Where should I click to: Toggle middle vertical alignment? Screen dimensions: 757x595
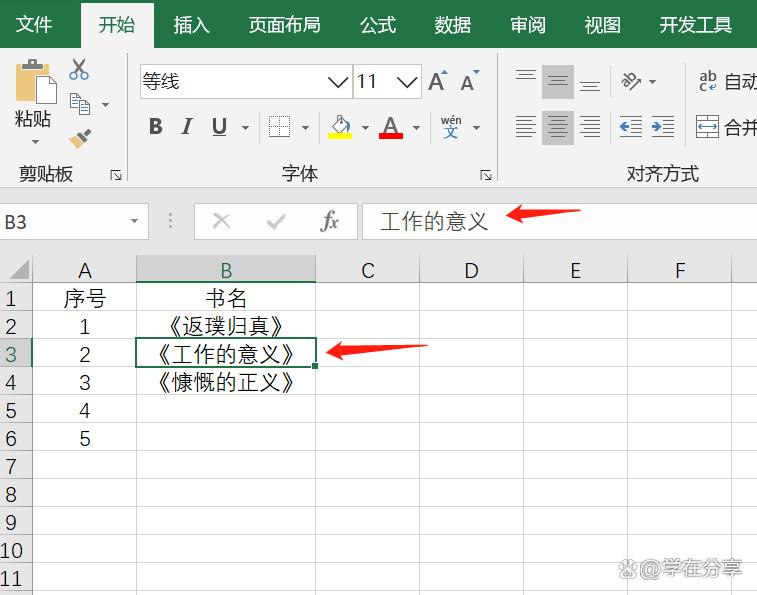pyautogui.click(x=558, y=81)
